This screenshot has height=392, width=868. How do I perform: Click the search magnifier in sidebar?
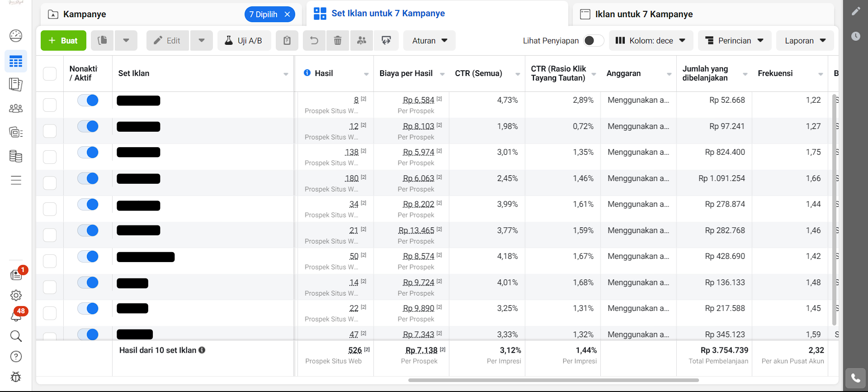[x=16, y=336]
